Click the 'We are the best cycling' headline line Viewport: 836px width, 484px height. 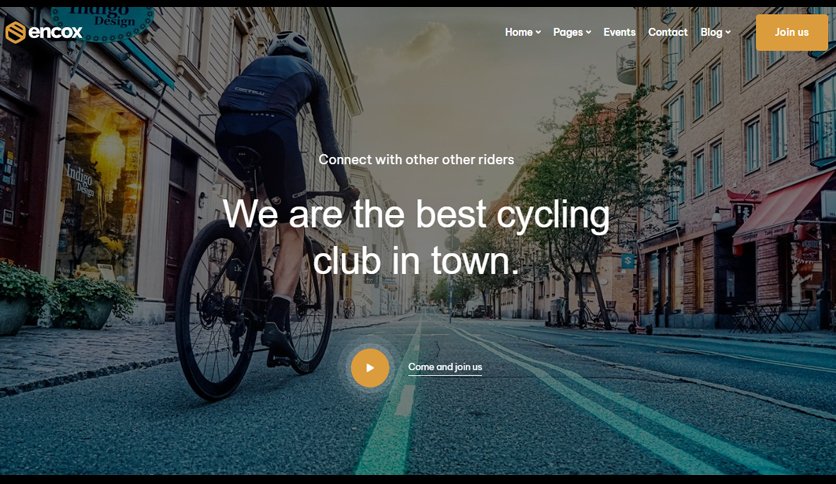[x=416, y=214]
